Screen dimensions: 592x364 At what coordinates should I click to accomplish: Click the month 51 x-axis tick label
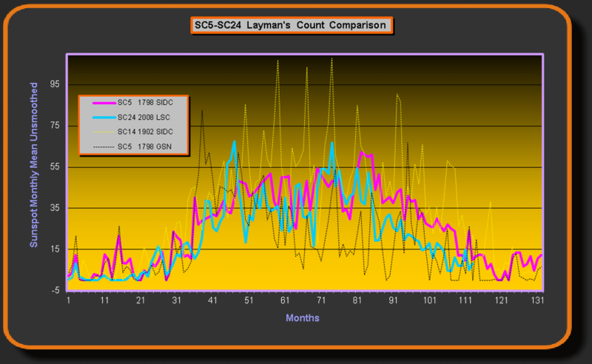coord(249,301)
